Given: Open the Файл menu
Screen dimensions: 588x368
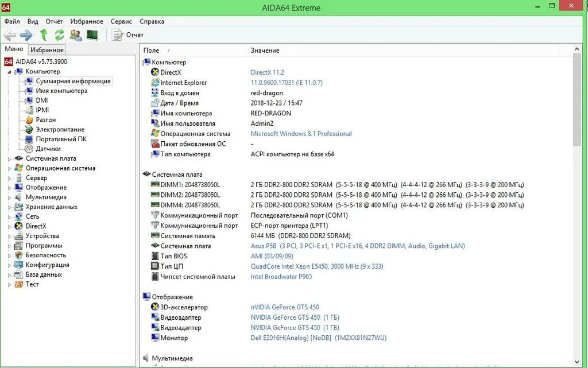Looking at the screenshot, I should 12,21.
